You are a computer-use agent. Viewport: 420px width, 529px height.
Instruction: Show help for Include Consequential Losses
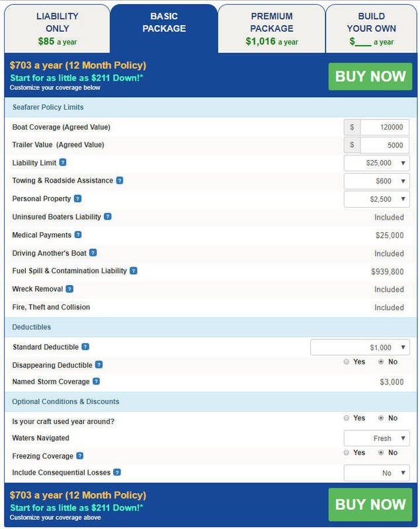(x=117, y=472)
